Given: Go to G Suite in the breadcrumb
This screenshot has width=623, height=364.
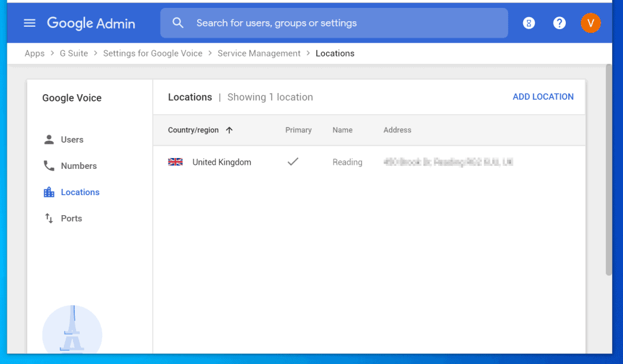Looking at the screenshot, I should (x=74, y=53).
